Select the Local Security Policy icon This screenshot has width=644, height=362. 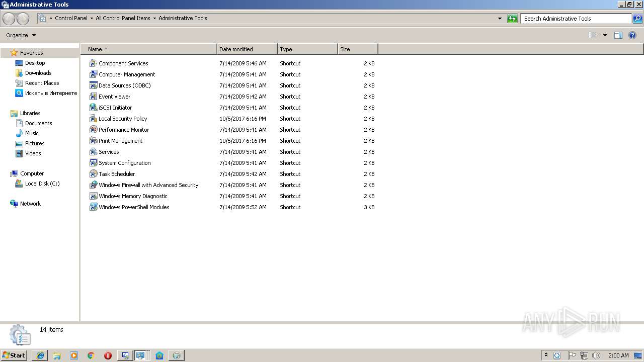pyautogui.click(x=93, y=119)
